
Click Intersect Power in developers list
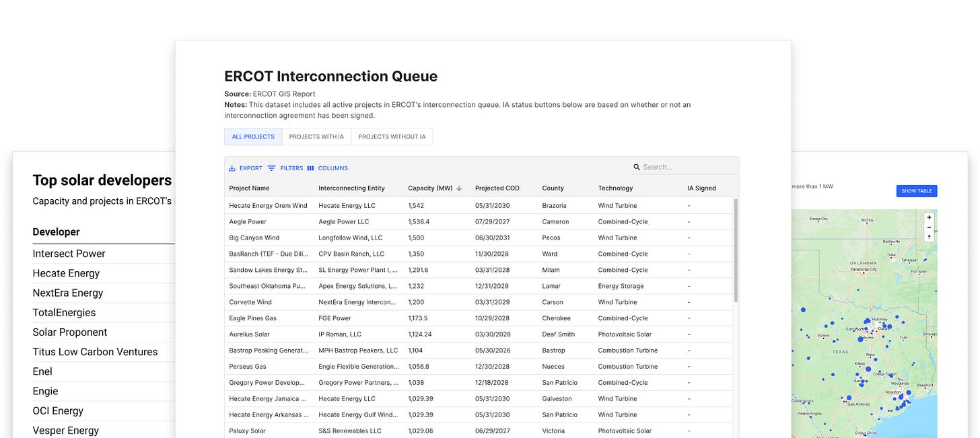[x=69, y=254]
